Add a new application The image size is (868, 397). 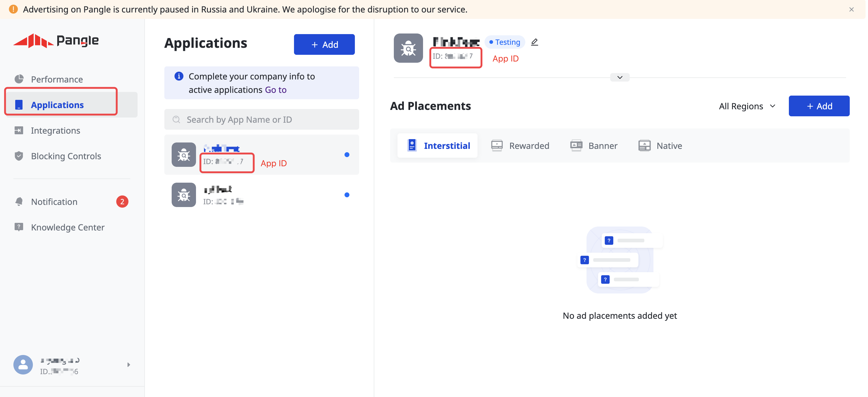pos(324,44)
